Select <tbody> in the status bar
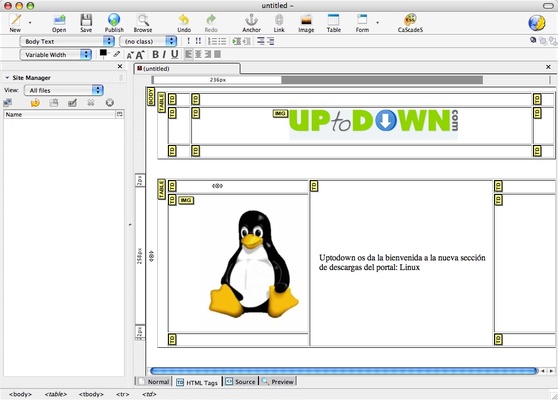Screen dimensions: 558x400 (x=91, y=394)
